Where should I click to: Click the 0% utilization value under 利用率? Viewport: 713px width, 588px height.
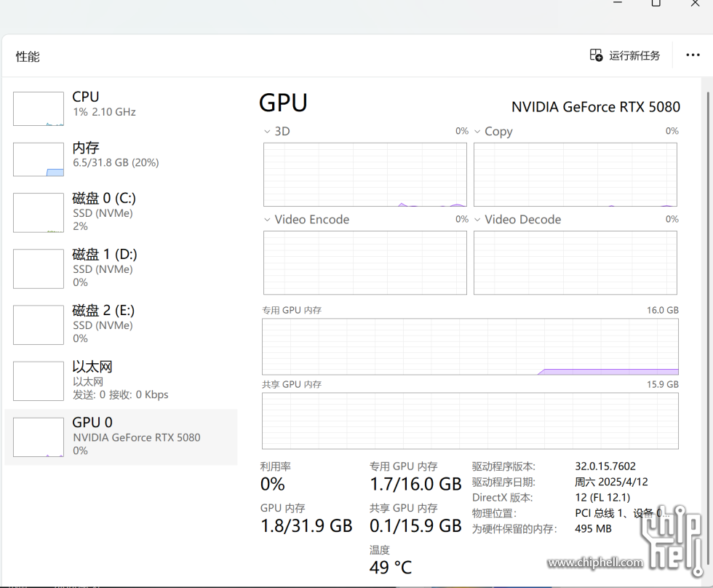point(272,485)
